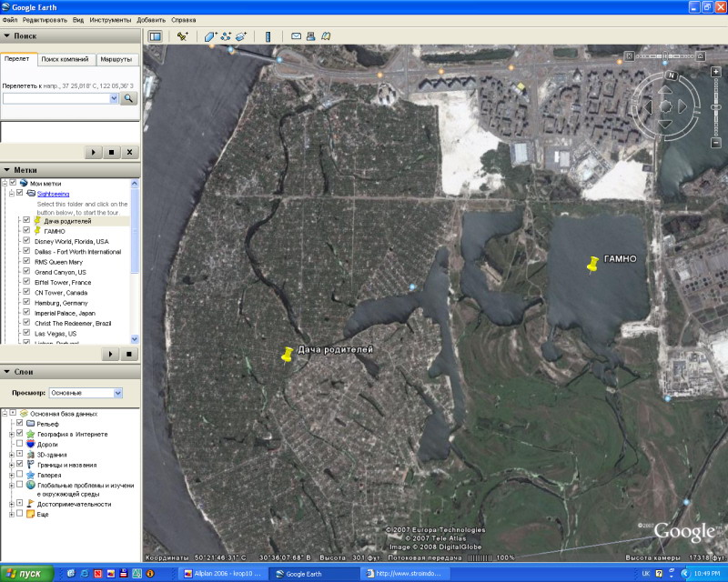Stop the places tour

(x=129, y=354)
